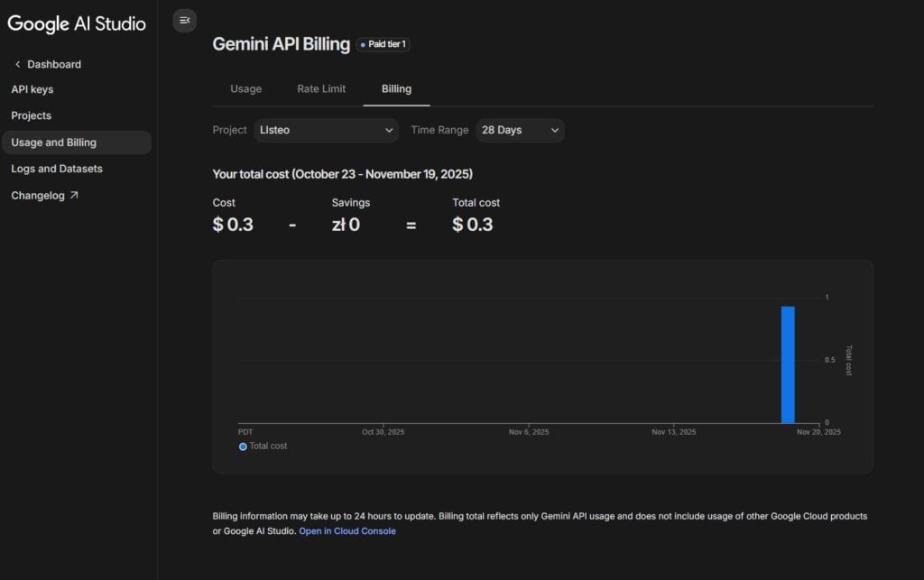
Task: Click the external link arrow next to Changelog
Action: pos(74,196)
